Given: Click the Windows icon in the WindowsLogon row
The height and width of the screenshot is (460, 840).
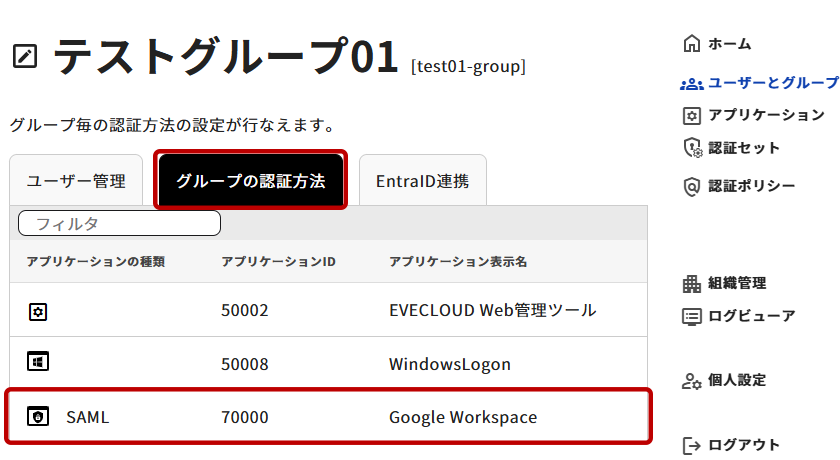Looking at the screenshot, I should pos(38,363).
